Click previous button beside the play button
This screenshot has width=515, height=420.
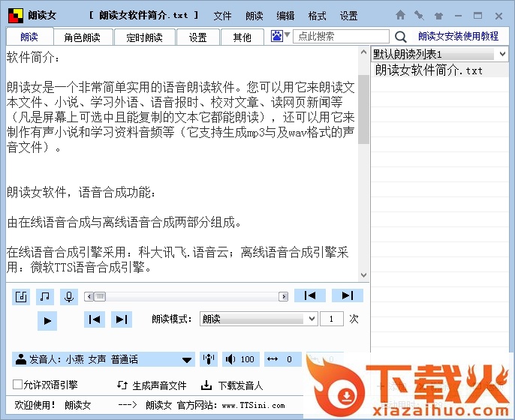click(95, 319)
